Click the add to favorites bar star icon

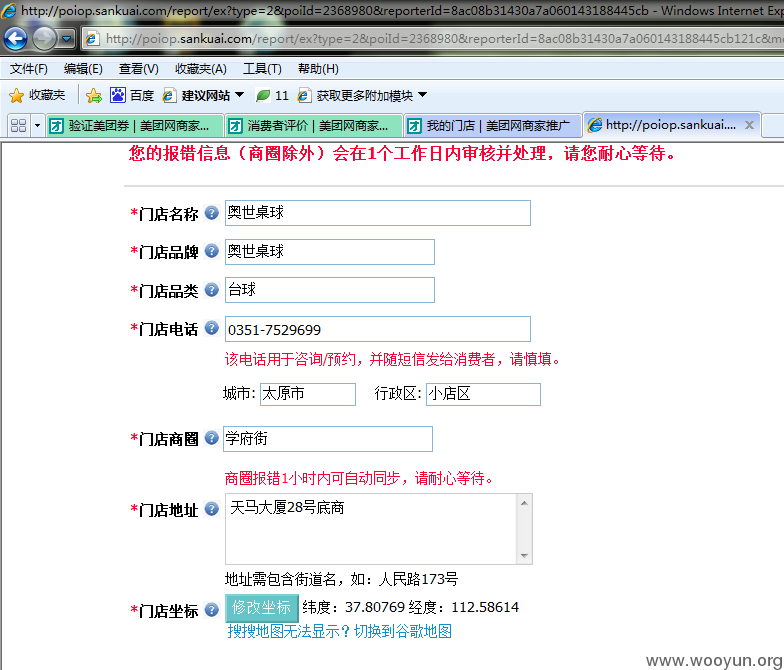point(94,96)
